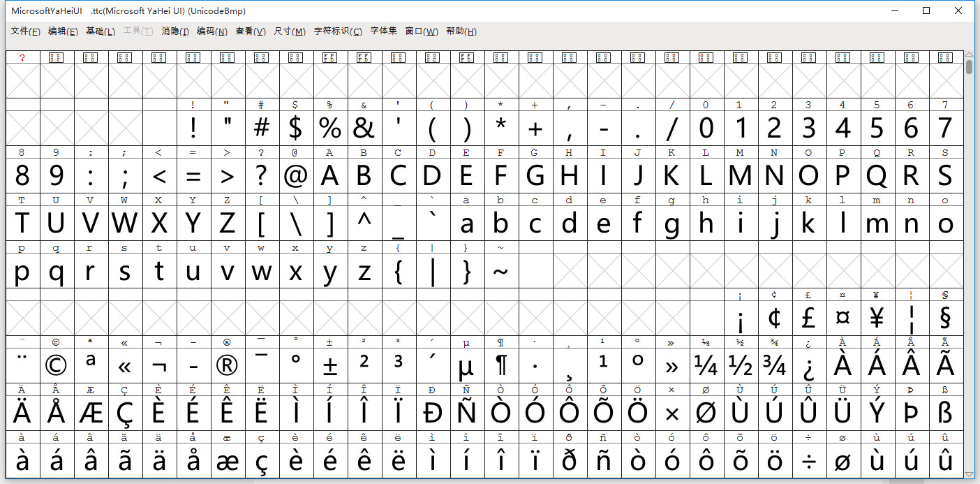Select the German sharp s ß glyph
The image size is (980, 484).
(945, 411)
